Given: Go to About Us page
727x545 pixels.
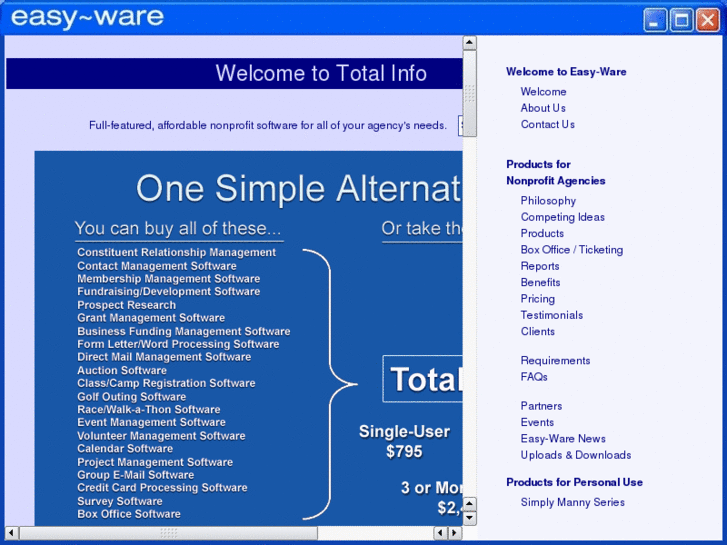Looking at the screenshot, I should (x=543, y=108).
